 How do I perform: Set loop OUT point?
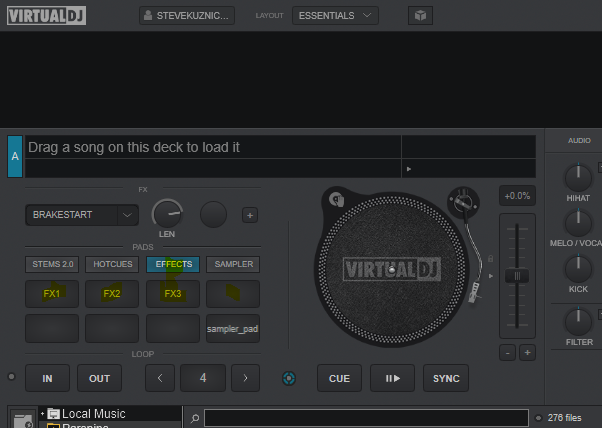coord(99,378)
